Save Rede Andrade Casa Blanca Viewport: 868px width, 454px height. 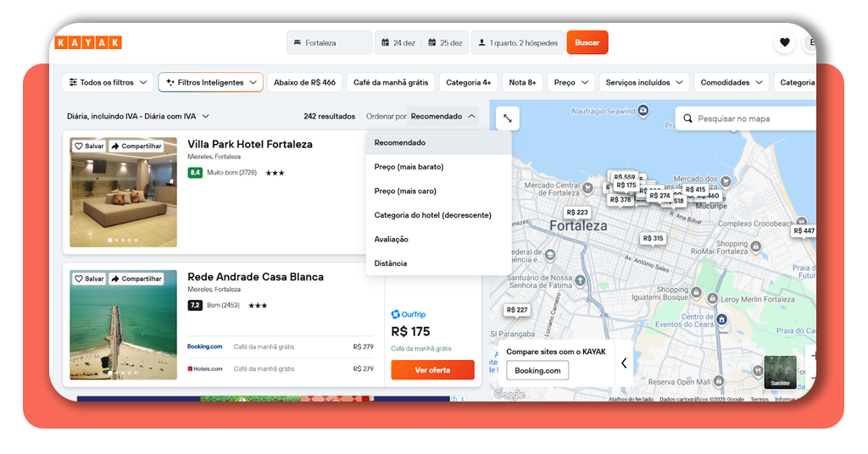click(89, 279)
